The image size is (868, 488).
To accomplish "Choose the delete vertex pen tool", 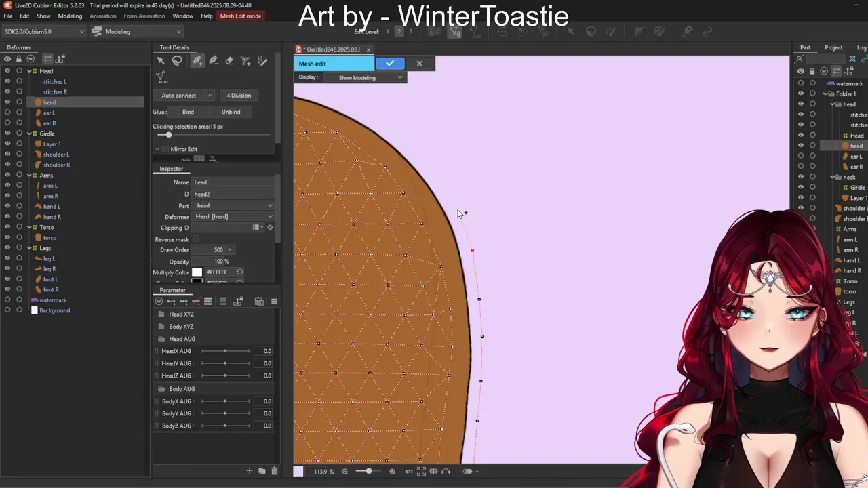I will point(214,60).
